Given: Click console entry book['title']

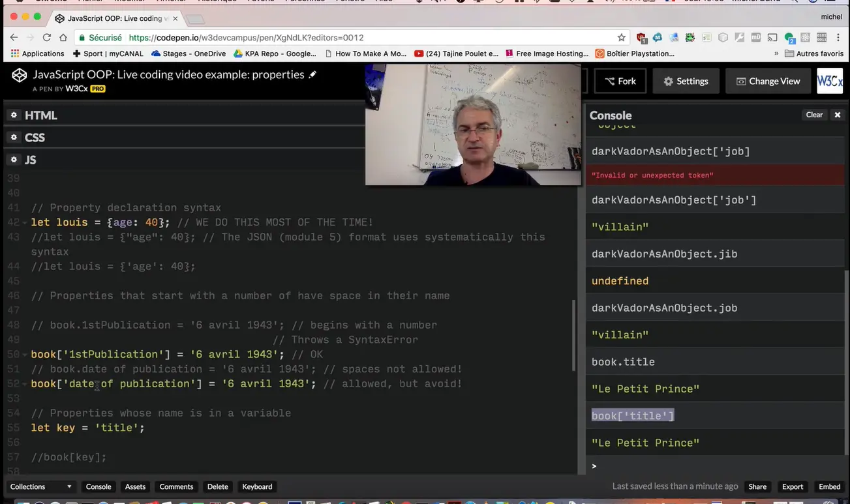Looking at the screenshot, I should pyautogui.click(x=633, y=416).
